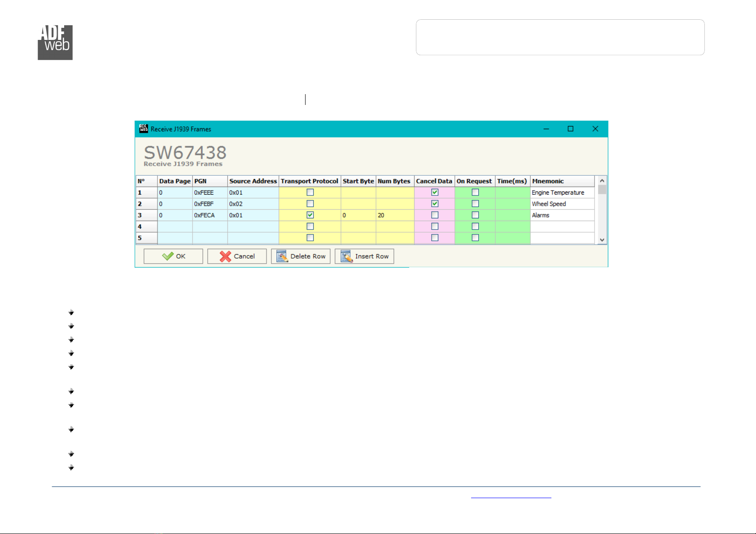Click the Delete Row table icon
Viewport: 756px width, 534px height.
pos(282,256)
